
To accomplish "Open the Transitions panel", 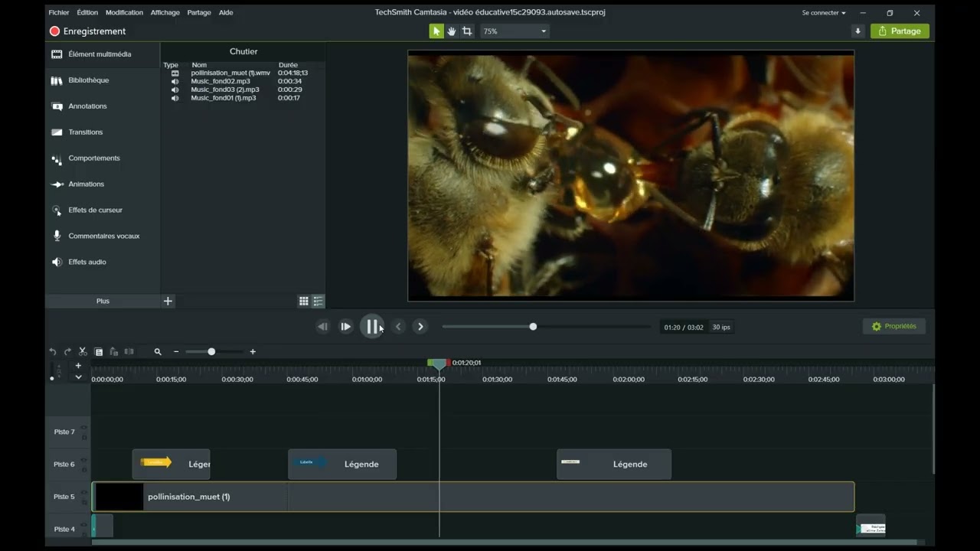I will (85, 132).
